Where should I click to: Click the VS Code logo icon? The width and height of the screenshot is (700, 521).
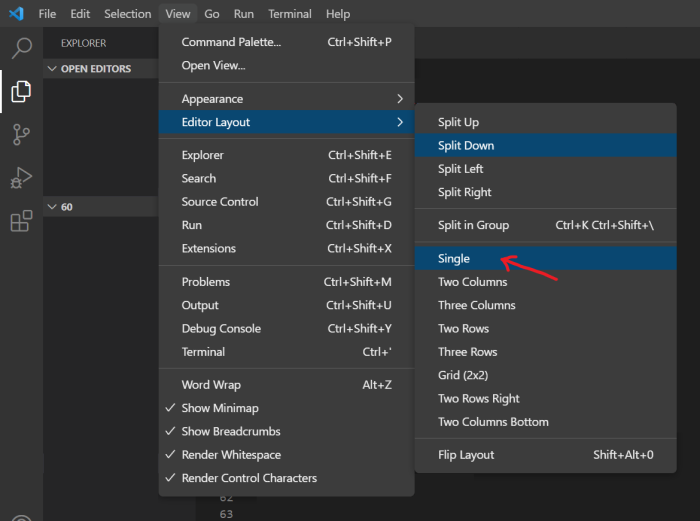pyautogui.click(x=17, y=14)
